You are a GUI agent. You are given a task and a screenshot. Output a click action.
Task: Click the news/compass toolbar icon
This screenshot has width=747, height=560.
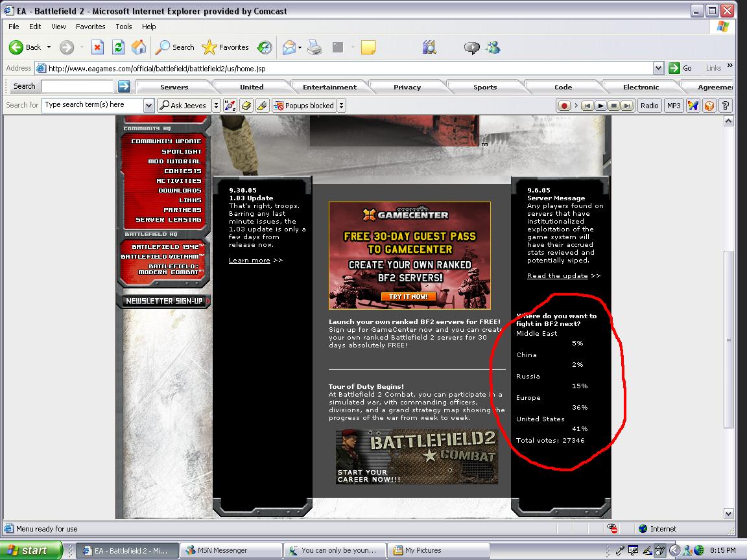[x=230, y=105]
